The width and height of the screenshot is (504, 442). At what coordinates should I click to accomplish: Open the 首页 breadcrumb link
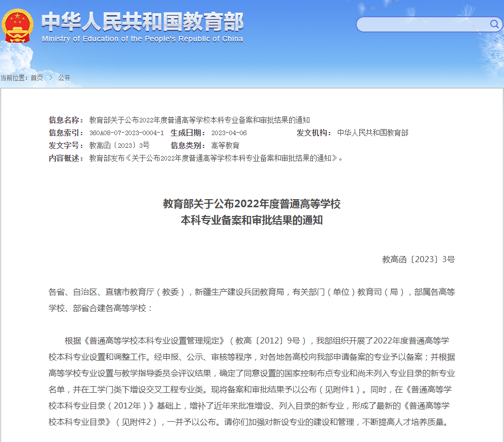coord(37,78)
